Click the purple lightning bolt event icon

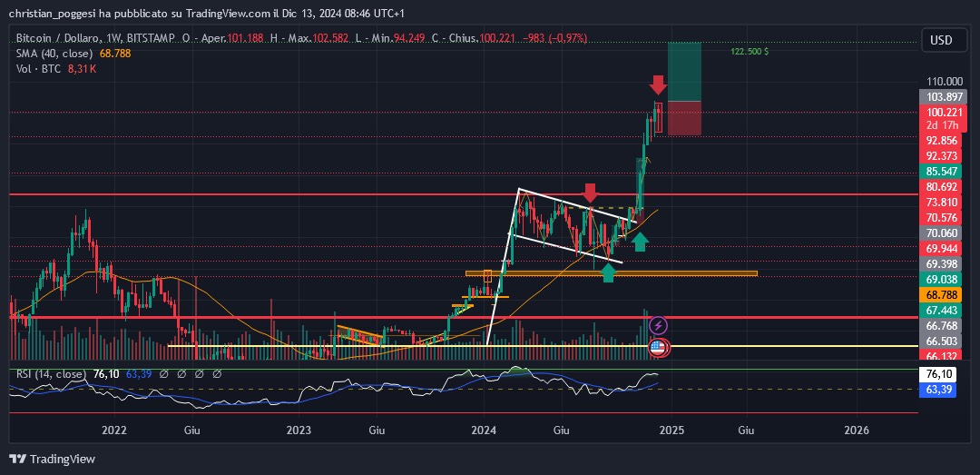659,325
